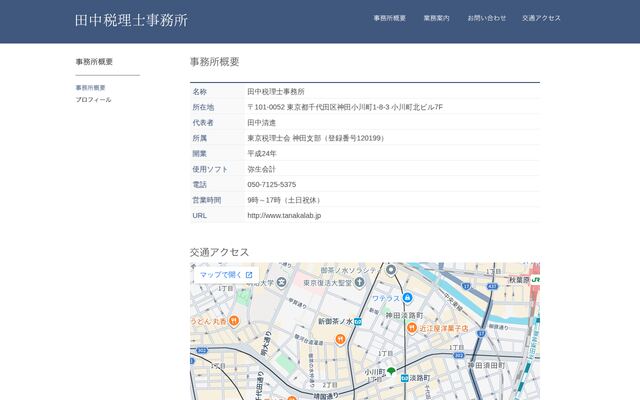
Task: Click the 神田須田町 label on map
Action: click(486, 365)
